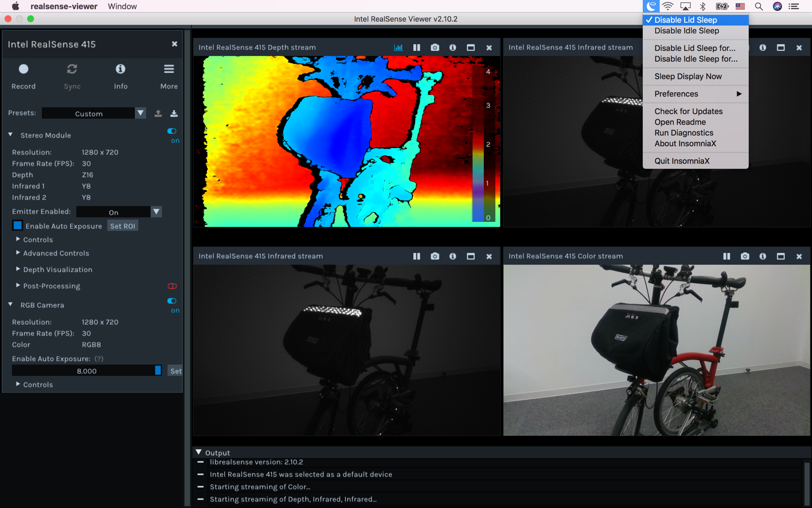Show histogram for Depth stream
812x508 pixels.
tap(399, 47)
